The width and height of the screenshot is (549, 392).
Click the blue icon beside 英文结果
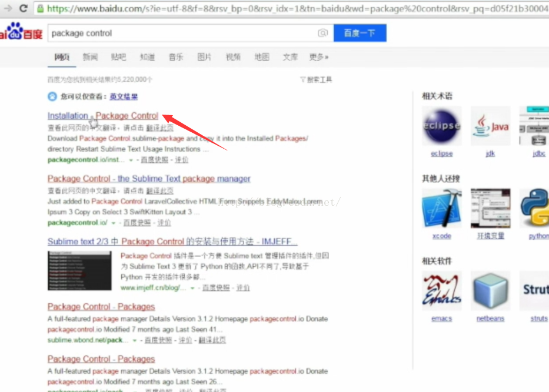[x=52, y=96]
